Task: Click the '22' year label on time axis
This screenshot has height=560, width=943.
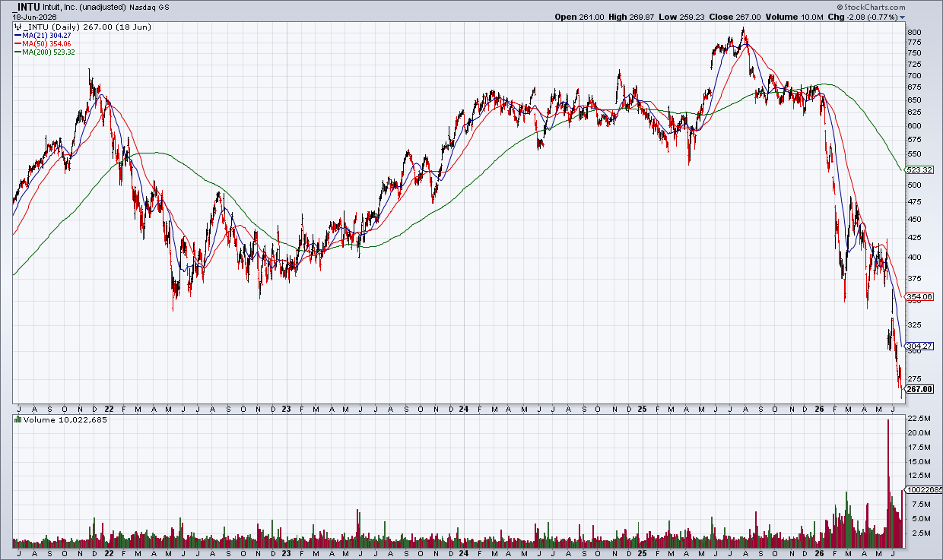Action: pos(108,408)
